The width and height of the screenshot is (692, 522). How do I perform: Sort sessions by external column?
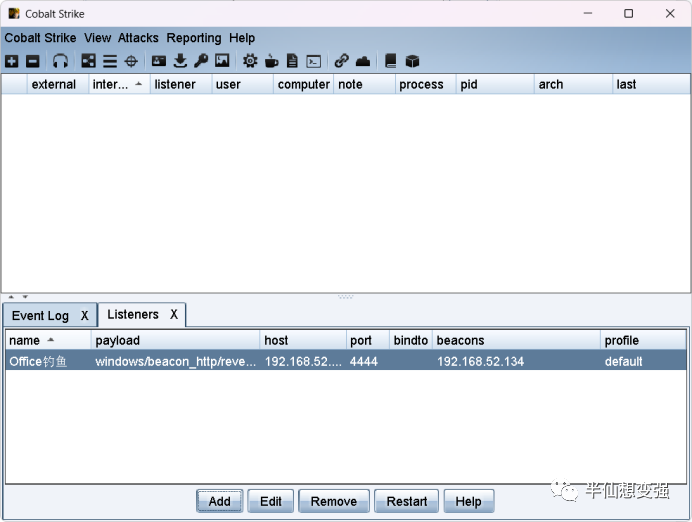tap(58, 84)
